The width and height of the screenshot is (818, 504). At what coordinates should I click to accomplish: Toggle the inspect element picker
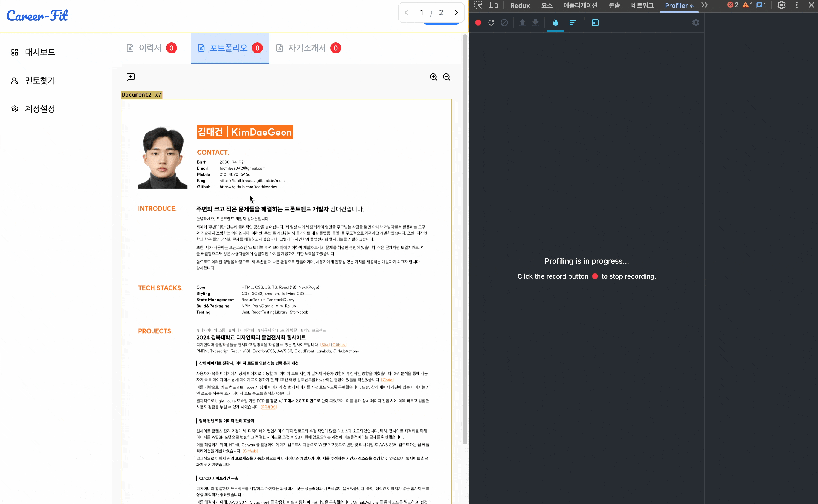pos(478,5)
